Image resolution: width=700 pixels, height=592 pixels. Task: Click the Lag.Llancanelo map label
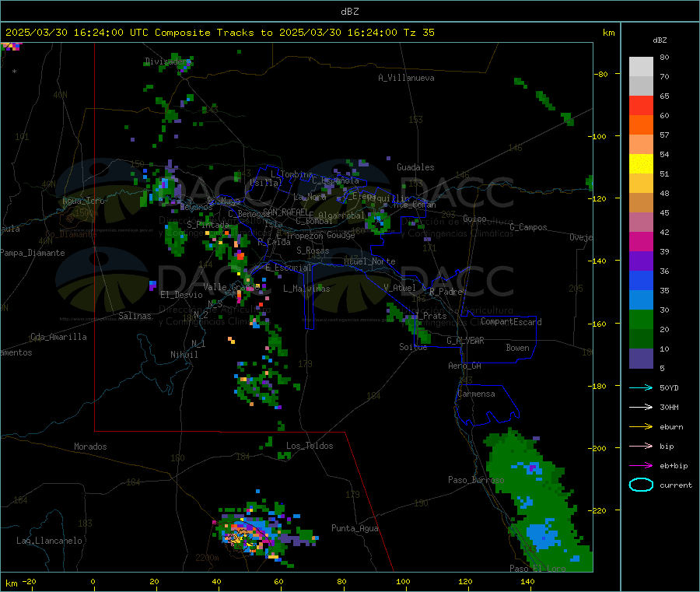click(49, 541)
